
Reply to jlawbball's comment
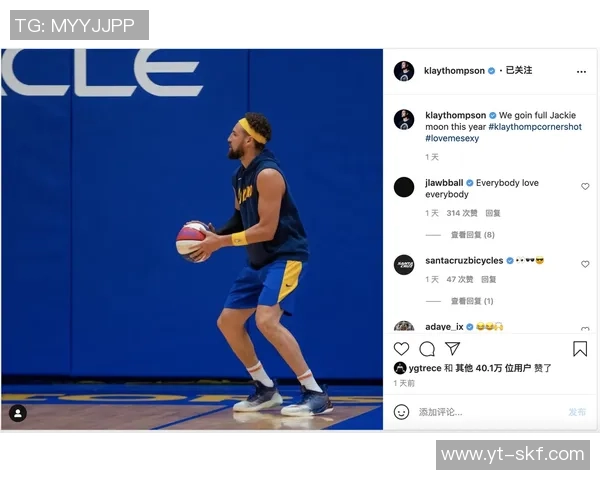point(493,213)
